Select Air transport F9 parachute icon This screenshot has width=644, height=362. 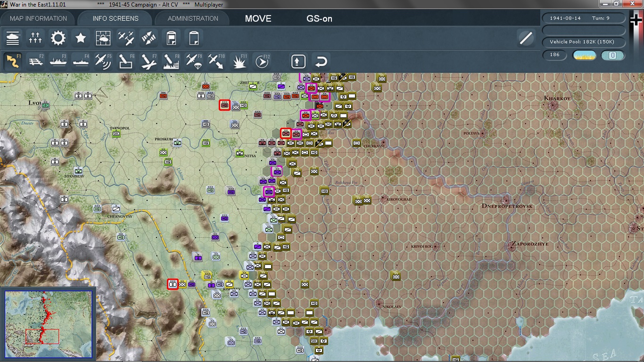pyautogui.click(x=194, y=61)
